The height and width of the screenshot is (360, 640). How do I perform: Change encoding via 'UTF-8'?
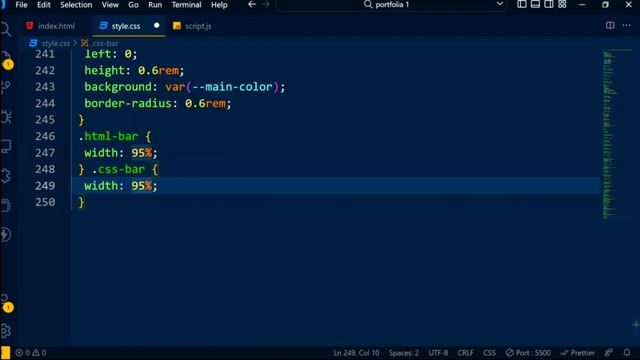click(438, 353)
